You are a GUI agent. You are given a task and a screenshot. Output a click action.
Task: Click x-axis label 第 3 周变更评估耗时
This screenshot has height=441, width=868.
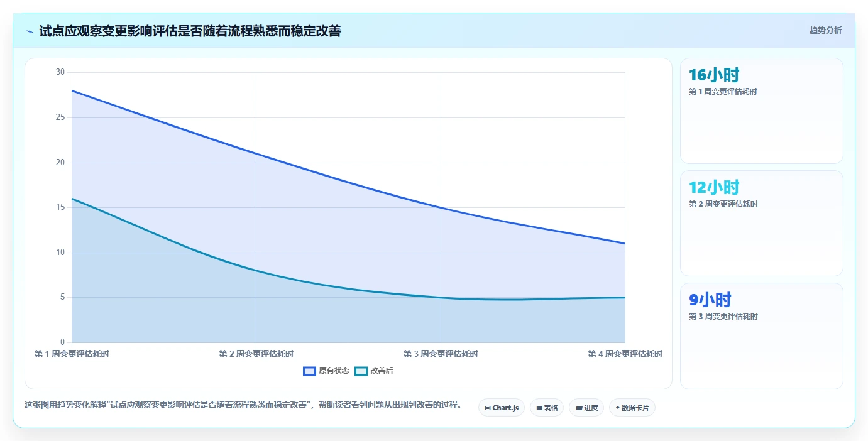[x=441, y=354]
